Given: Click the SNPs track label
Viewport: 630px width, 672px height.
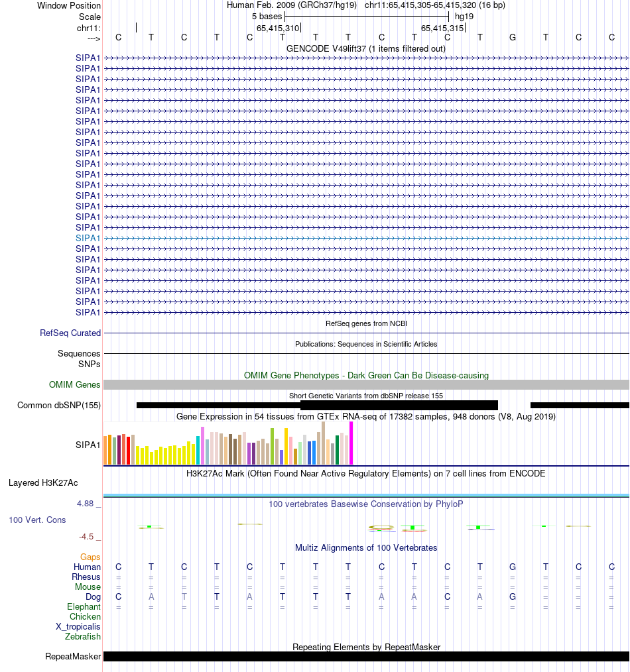Looking at the screenshot, I should pyautogui.click(x=90, y=364).
